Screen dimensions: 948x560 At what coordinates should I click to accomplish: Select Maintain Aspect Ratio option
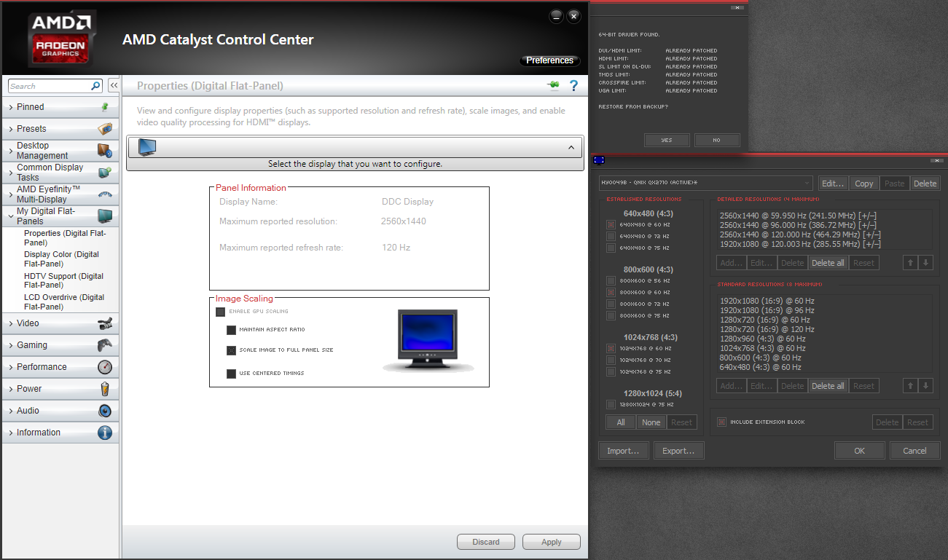[232, 330]
